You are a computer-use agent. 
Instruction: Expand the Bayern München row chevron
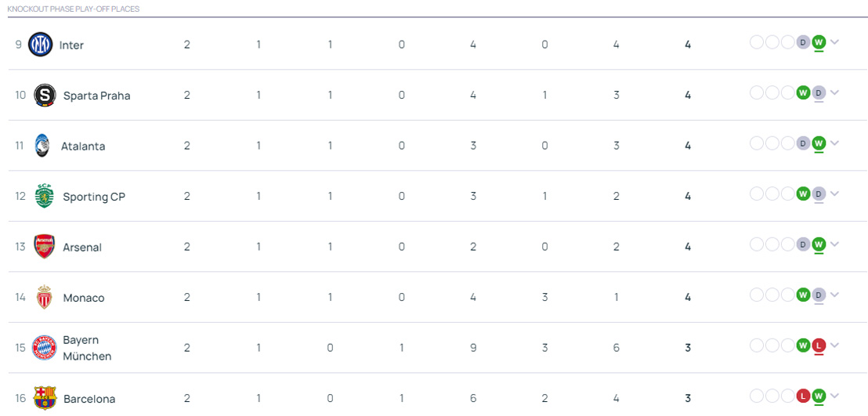tap(835, 345)
